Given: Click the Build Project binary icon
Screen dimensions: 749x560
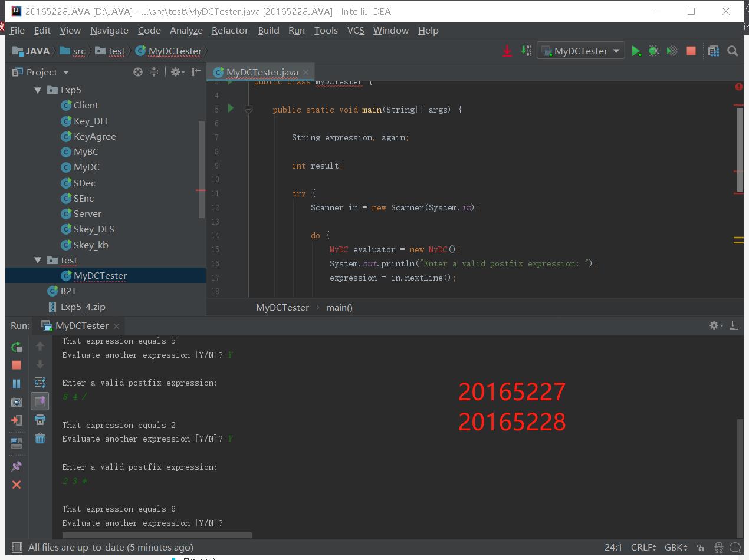Looking at the screenshot, I should (526, 51).
